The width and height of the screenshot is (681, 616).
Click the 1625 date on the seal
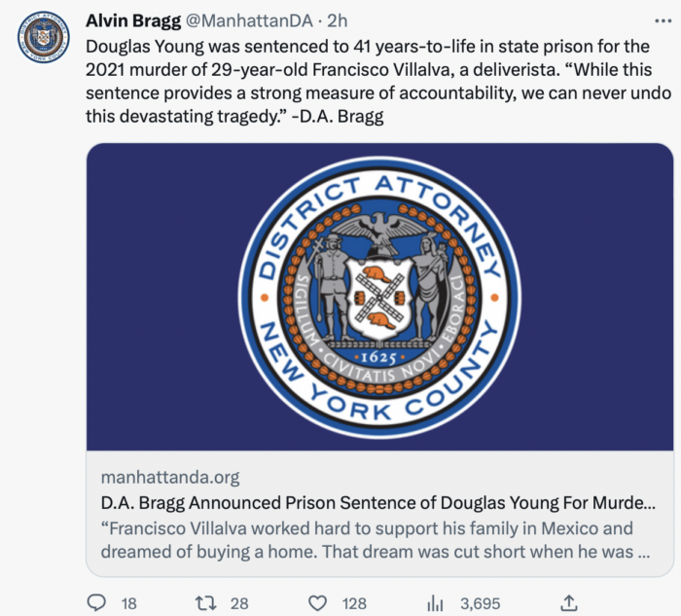click(379, 357)
